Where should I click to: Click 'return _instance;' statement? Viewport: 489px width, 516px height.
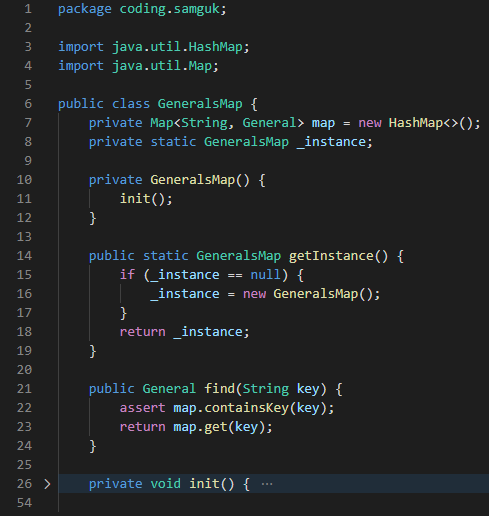pyautogui.click(x=184, y=332)
